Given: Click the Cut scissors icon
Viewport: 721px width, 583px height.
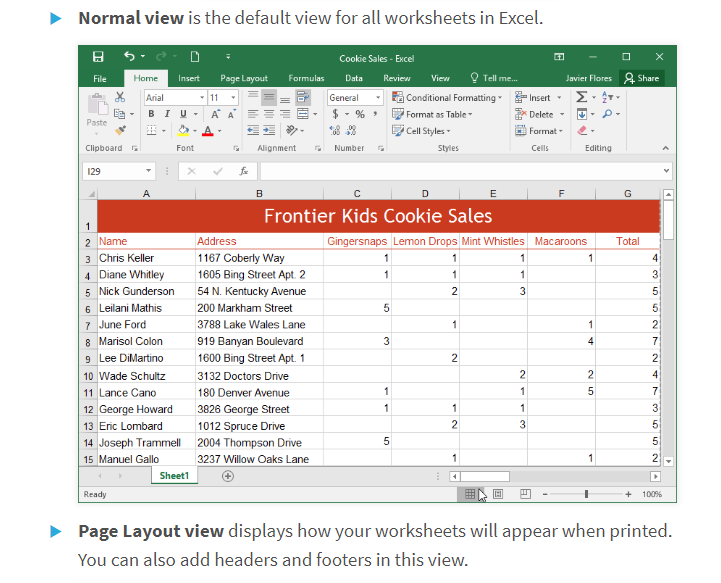Looking at the screenshot, I should pyautogui.click(x=120, y=97).
